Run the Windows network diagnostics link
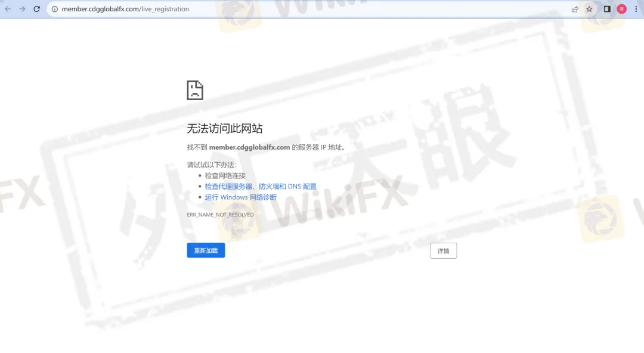Screen dimensions: 644x353 point(241,197)
